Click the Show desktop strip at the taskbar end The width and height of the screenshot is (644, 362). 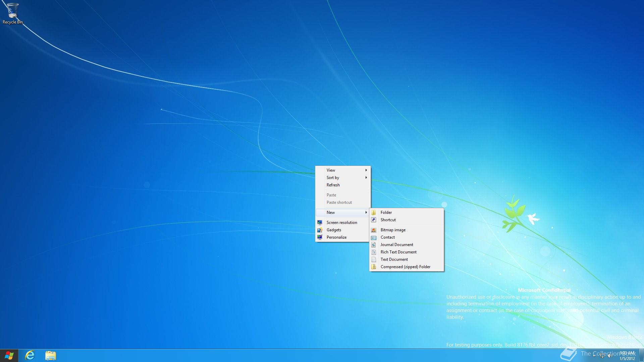pos(641,356)
